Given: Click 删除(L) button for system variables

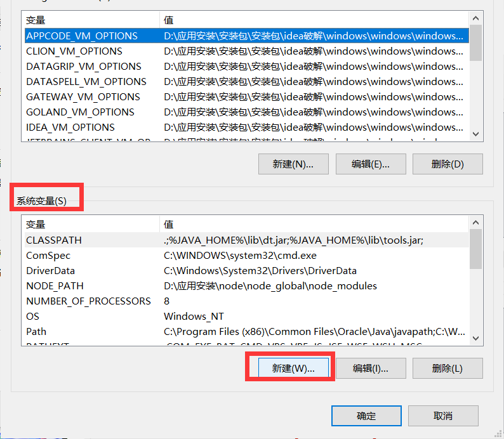Looking at the screenshot, I should pos(448,368).
